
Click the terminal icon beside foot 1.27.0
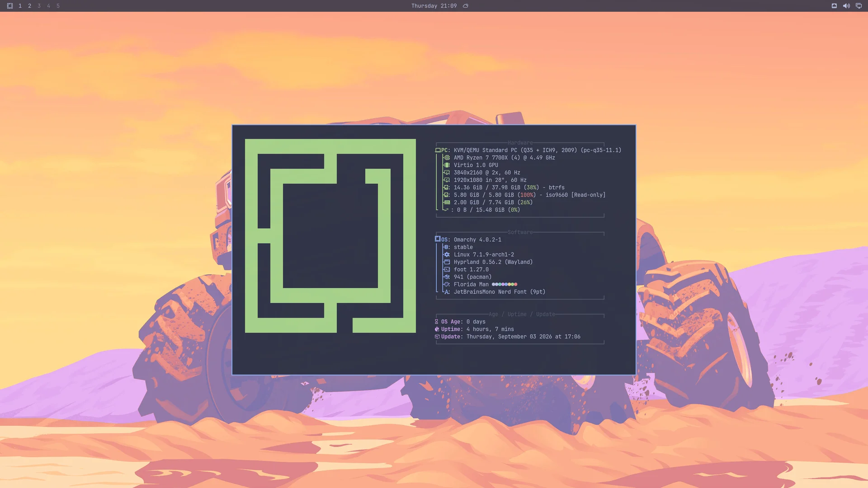click(447, 269)
